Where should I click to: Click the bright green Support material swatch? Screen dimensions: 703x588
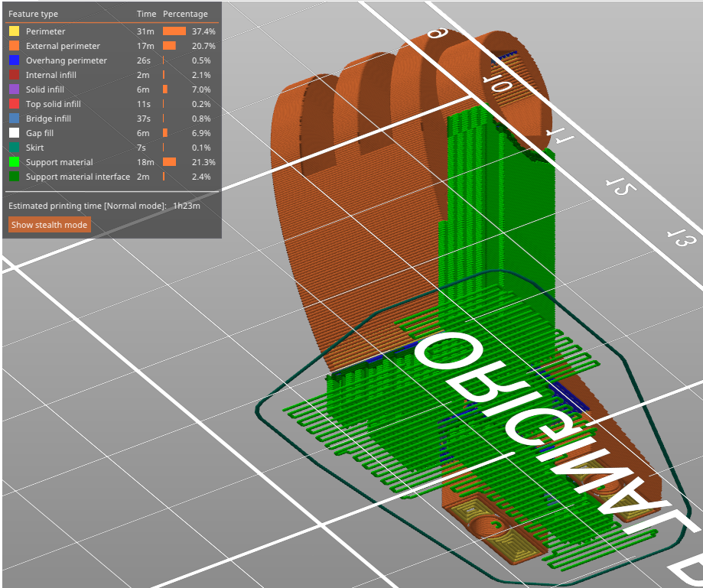pos(14,162)
